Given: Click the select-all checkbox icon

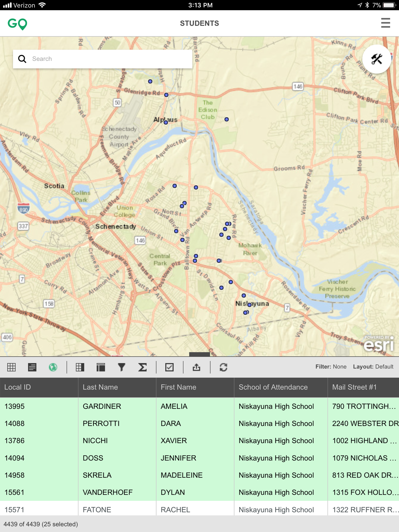Looking at the screenshot, I should [169, 367].
